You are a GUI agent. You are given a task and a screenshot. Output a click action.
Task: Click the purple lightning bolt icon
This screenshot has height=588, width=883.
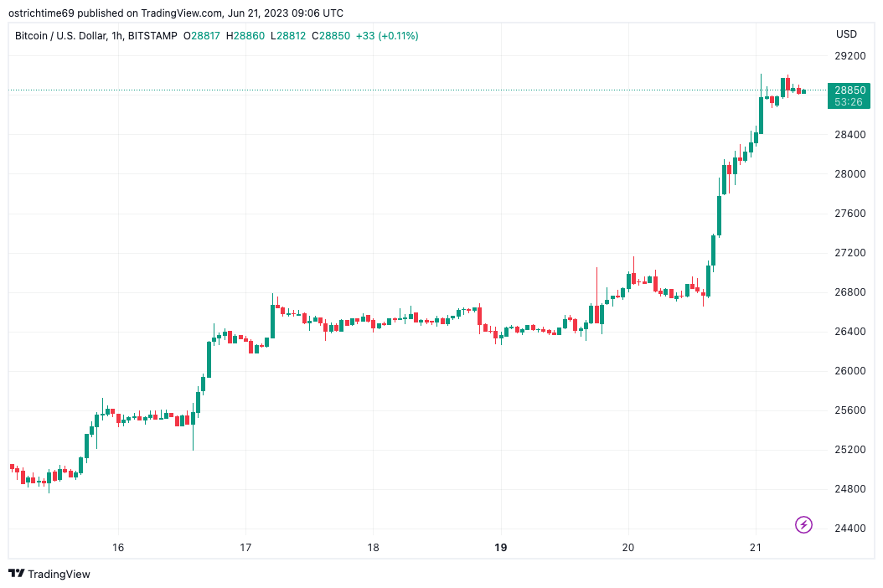coord(803,525)
